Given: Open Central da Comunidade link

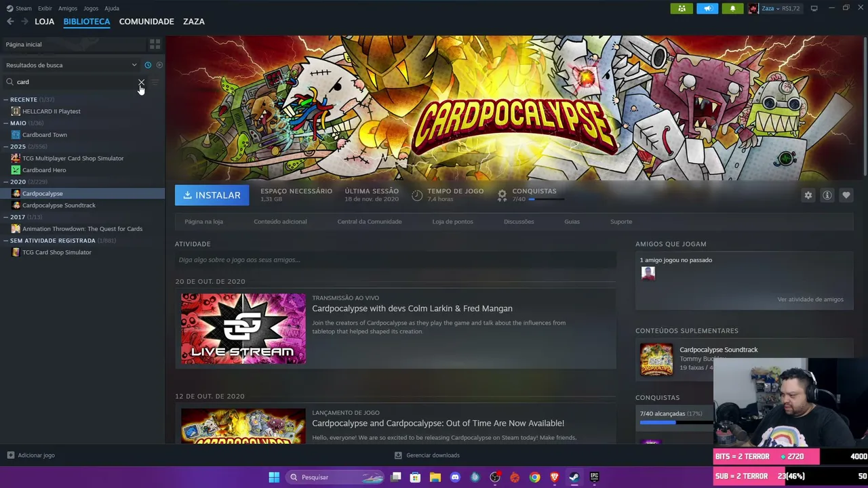Looking at the screenshot, I should coord(370,222).
